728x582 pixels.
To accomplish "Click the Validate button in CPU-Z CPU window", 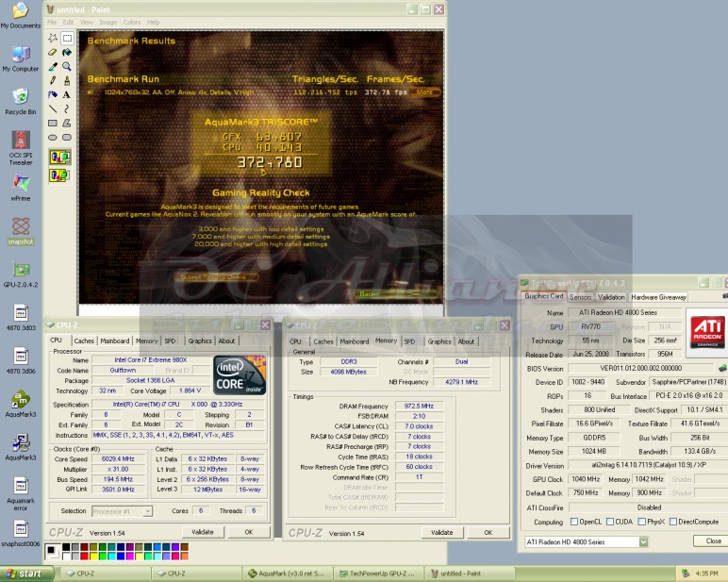I will click(x=203, y=532).
